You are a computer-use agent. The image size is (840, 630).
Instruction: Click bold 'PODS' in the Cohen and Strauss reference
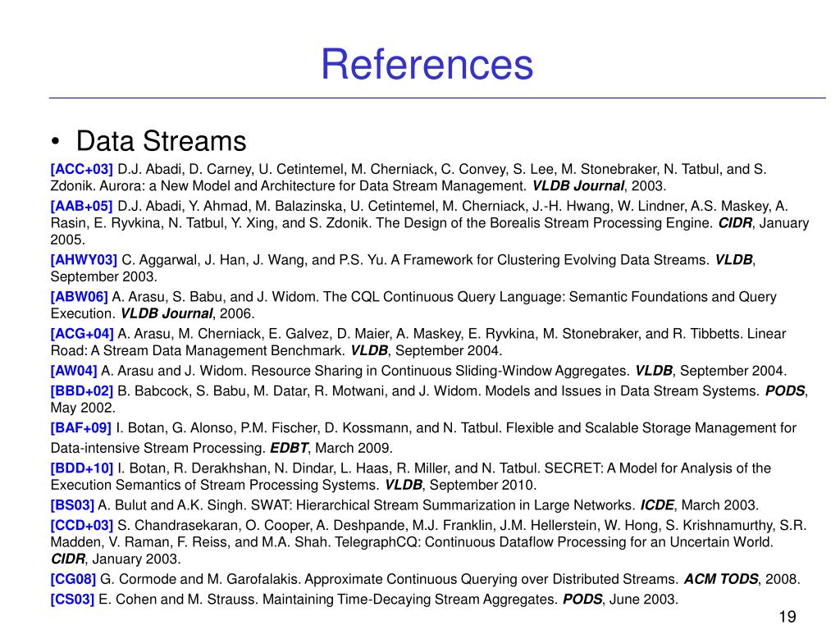click(x=582, y=599)
